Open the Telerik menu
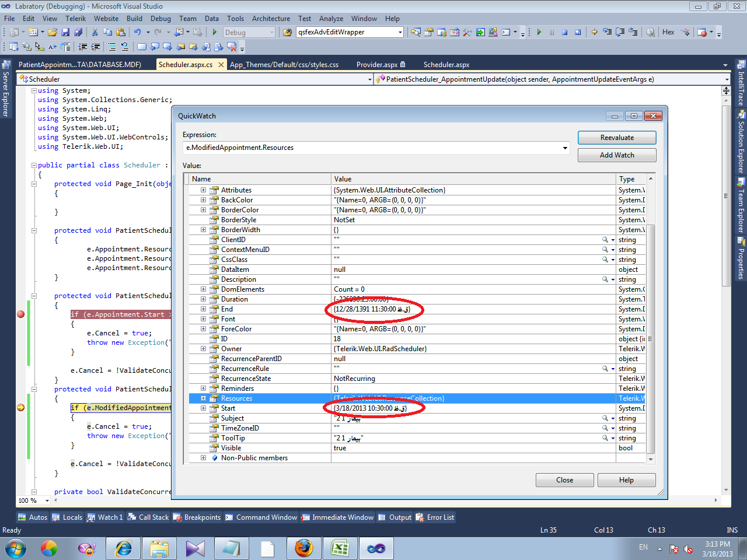747x560 pixels. pos(75,19)
